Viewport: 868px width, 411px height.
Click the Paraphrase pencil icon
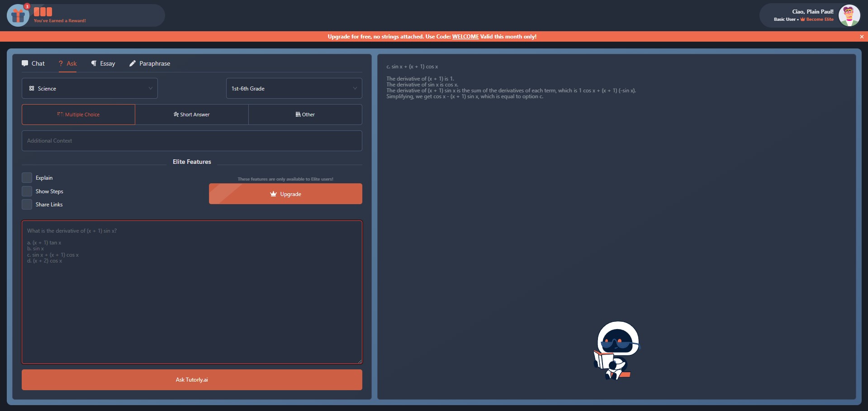coord(133,63)
